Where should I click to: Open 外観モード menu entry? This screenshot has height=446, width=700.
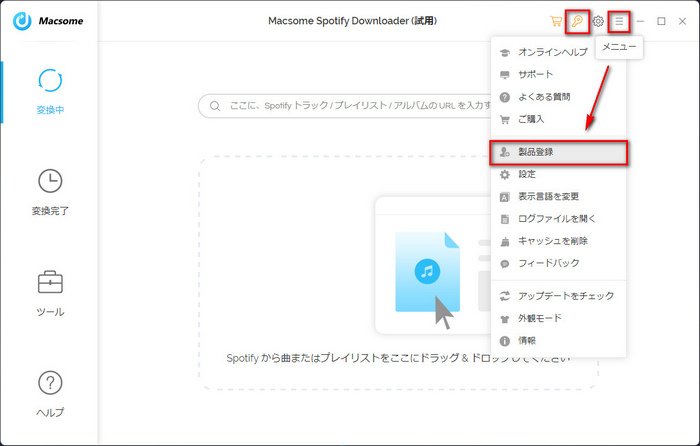pyautogui.click(x=558, y=318)
